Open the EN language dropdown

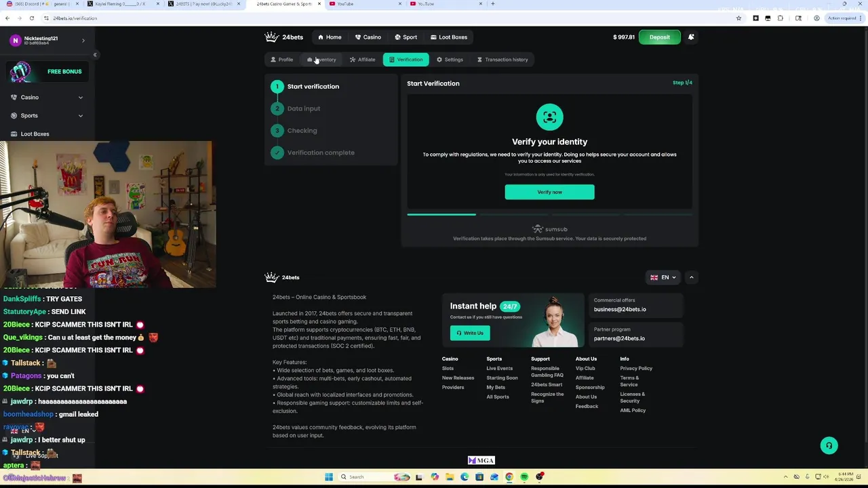[x=663, y=277]
